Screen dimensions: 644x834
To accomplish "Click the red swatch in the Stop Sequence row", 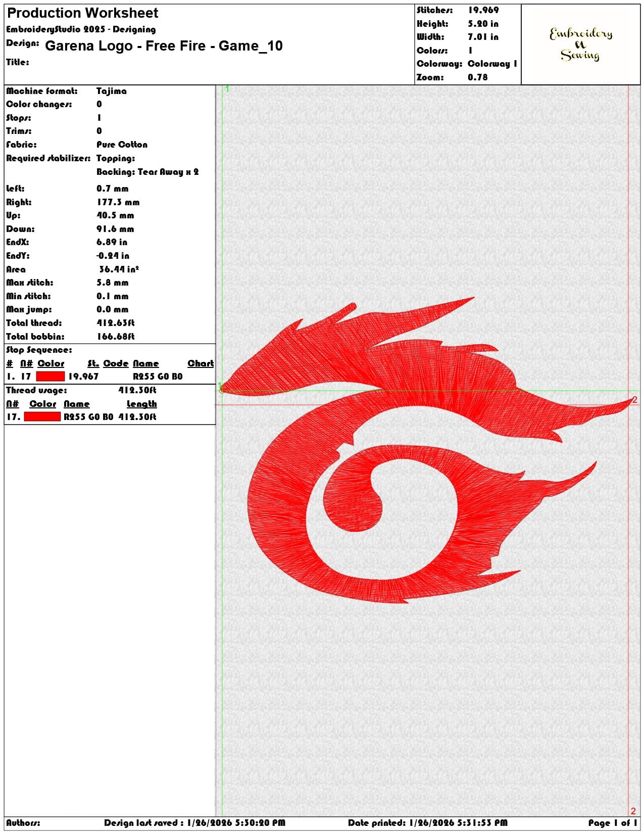I will point(51,377).
